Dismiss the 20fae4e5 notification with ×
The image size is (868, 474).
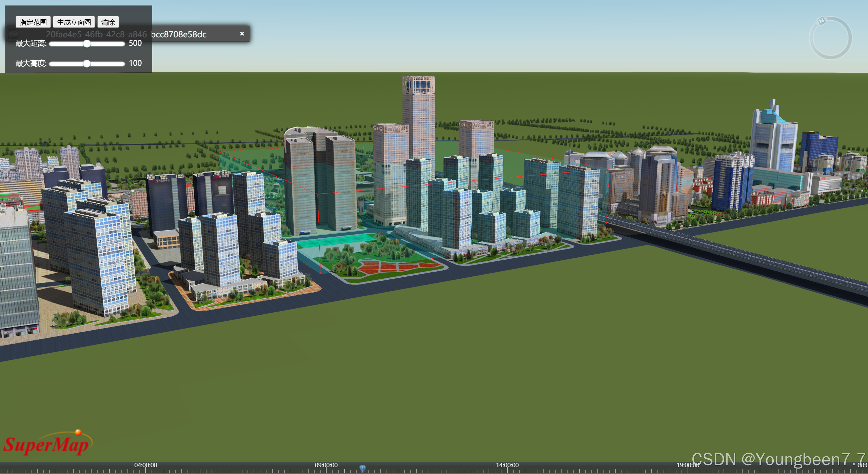point(242,34)
